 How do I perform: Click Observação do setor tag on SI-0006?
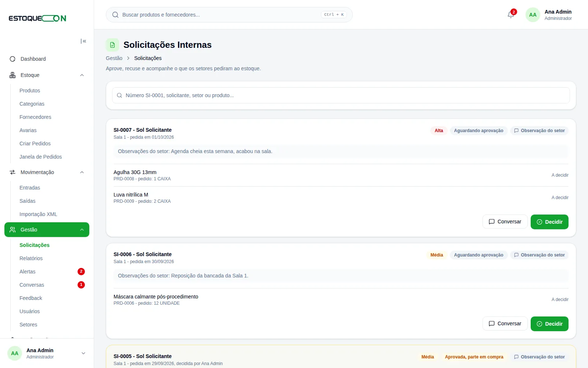click(539, 255)
